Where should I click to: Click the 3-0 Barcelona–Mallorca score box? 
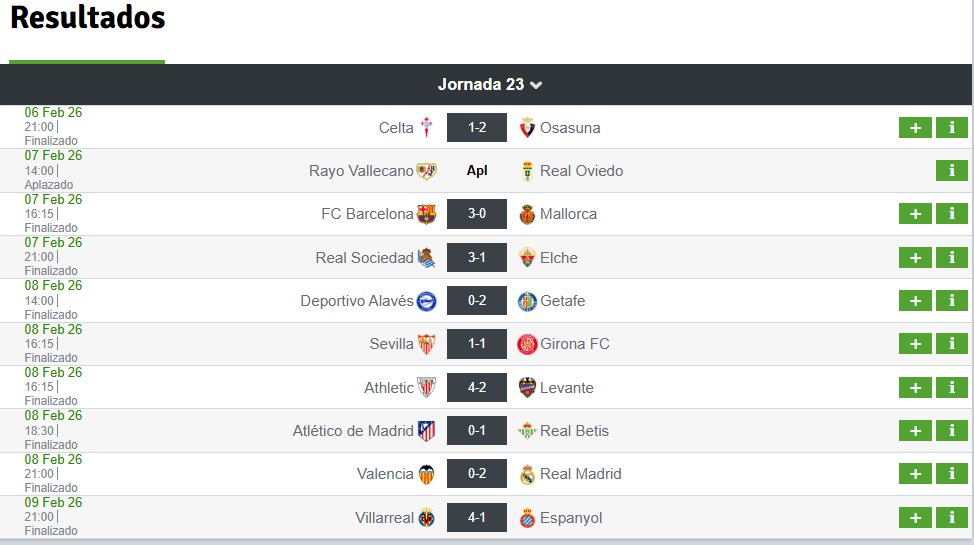tap(477, 214)
